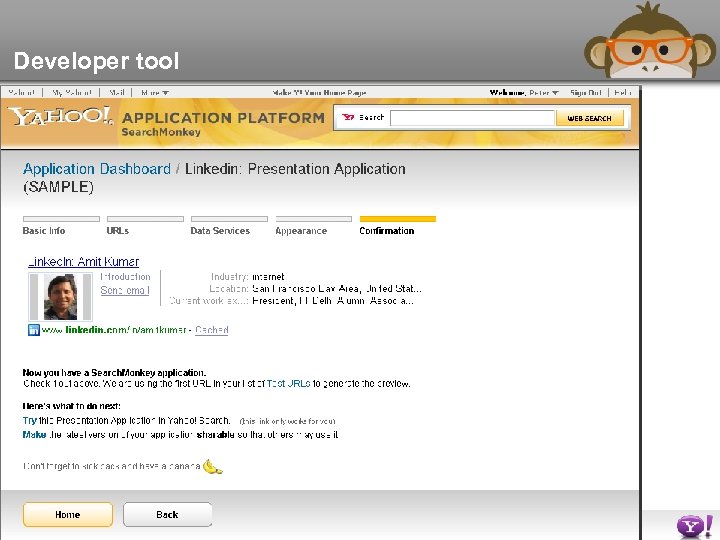
Task: Open My Yahoo! in the top bar
Action: 72,93
